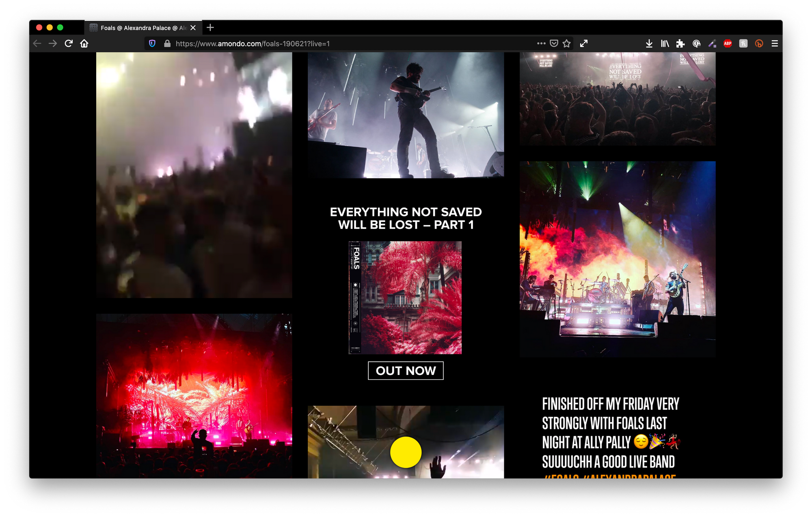View site security padlock details
Image resolution: width=812 pixels, height=517 pixels.
pyautogui.click(x=167, y=43)
